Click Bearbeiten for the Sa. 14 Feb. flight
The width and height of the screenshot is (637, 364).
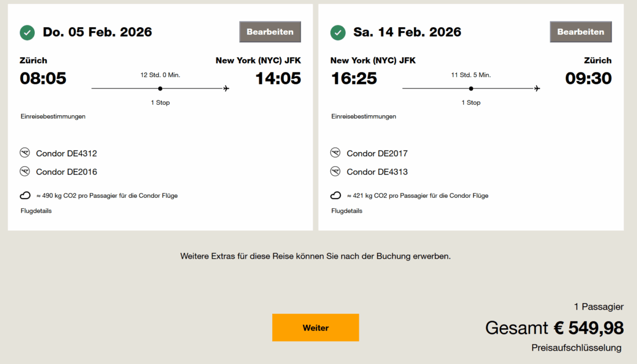(x=581, y=32)
